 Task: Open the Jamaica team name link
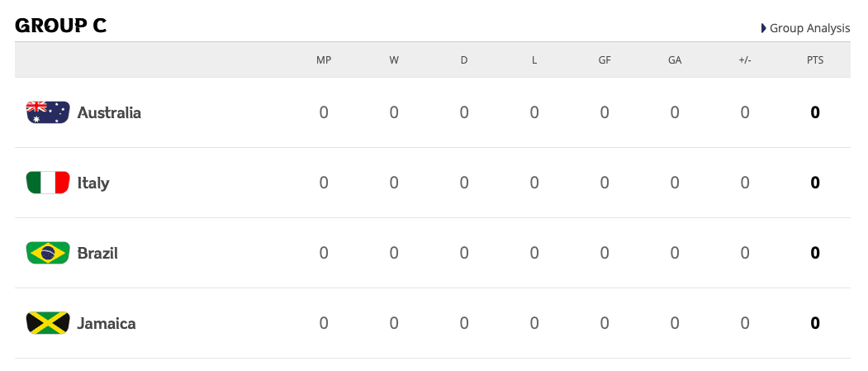pos(107,323)
